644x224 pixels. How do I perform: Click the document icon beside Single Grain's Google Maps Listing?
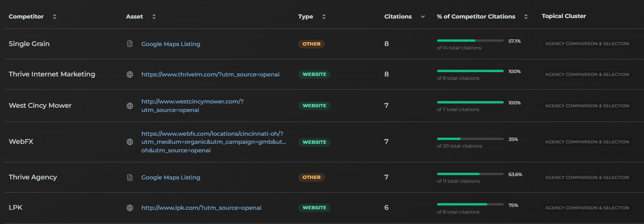pos(129,44)
